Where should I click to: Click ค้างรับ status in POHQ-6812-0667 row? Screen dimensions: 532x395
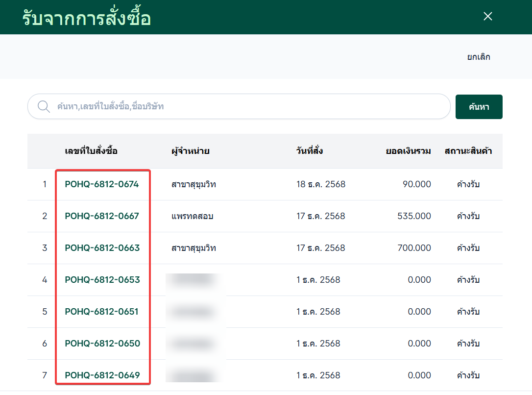coord(468,216)
